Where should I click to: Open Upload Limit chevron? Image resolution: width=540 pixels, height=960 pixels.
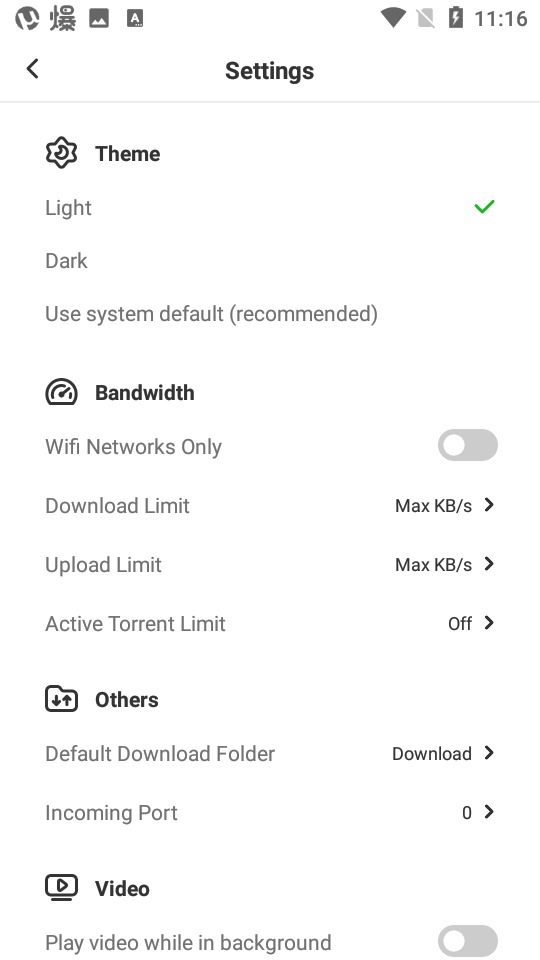point(489,564)
